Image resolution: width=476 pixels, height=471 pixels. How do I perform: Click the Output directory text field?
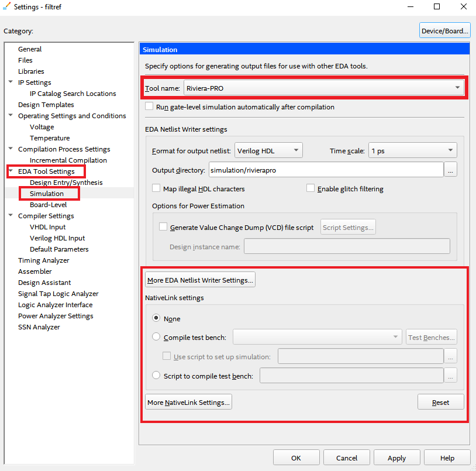pos(326,170)
